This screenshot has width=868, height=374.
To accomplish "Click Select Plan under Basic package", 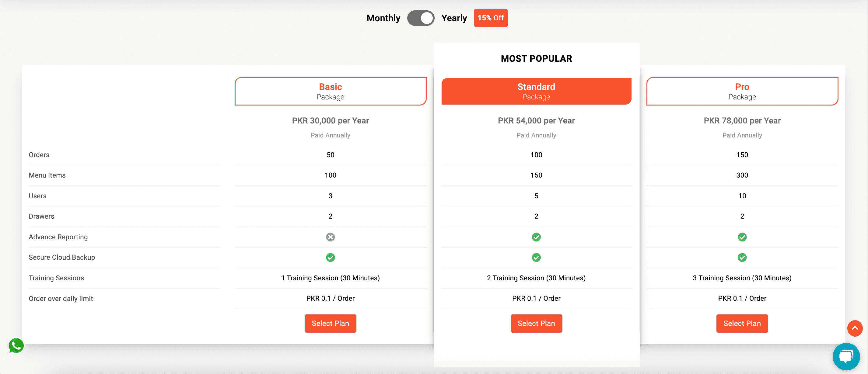I will pyautogui.click(x=330, y=324).
